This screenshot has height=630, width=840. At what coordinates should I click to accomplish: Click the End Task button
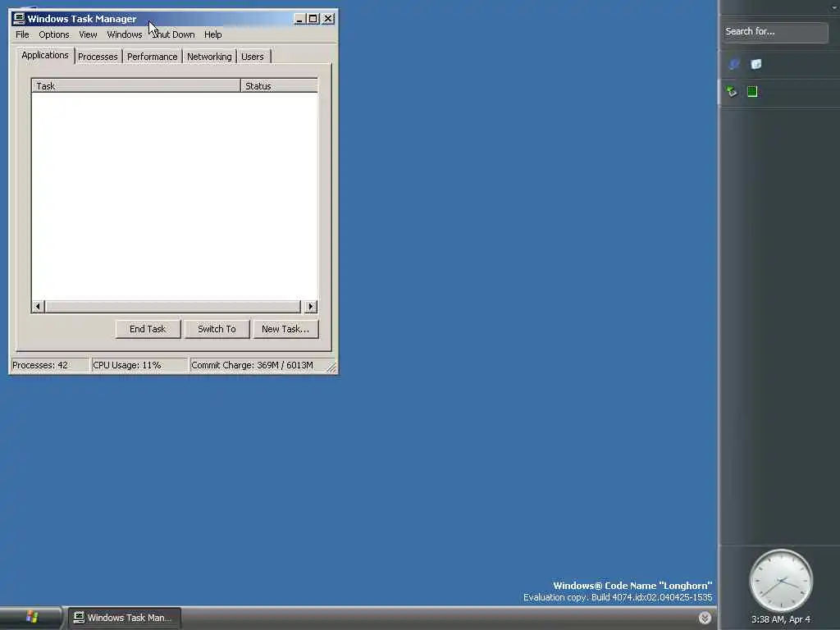click(148, 329)
